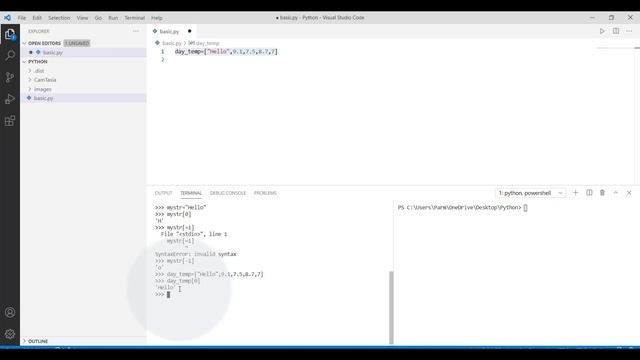The height and width of the screenshot is (360, 640).
Task: Switch to the DEBUG CONSOLE tab
Action: (228, 193)
